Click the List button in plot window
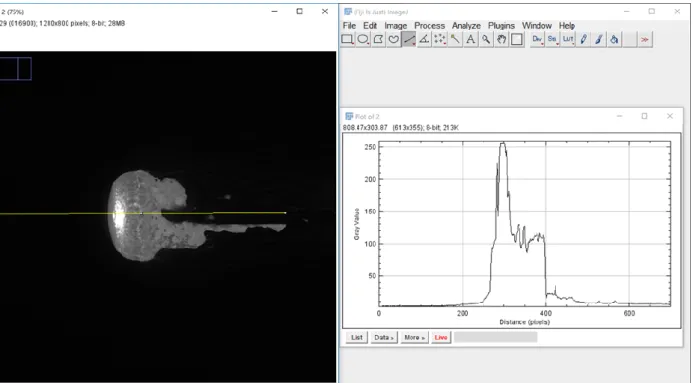The width and height of the screenshot is (693, 383). (x=357, y=337)
